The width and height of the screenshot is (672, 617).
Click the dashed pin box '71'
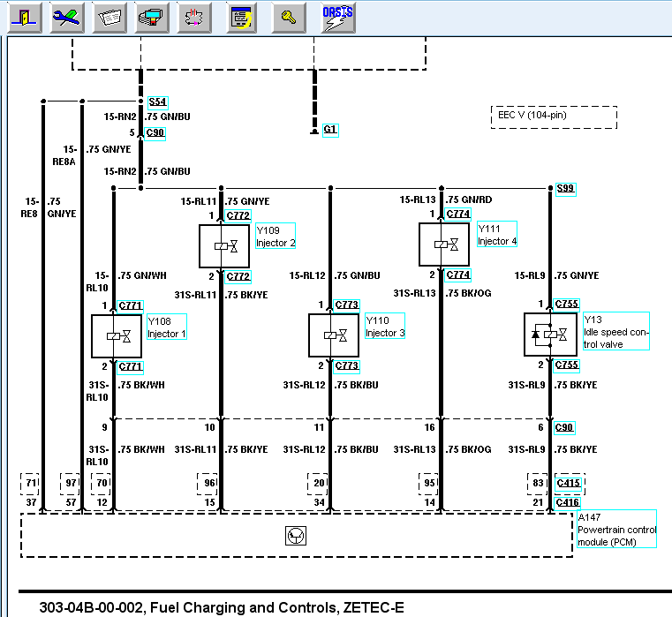tap(30, 484)
